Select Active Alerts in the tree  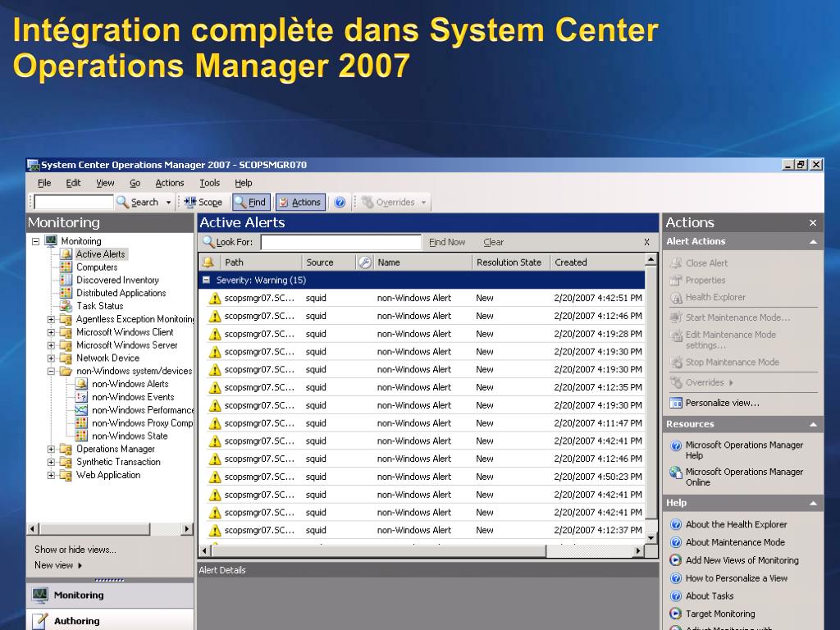tap(100, 254)
